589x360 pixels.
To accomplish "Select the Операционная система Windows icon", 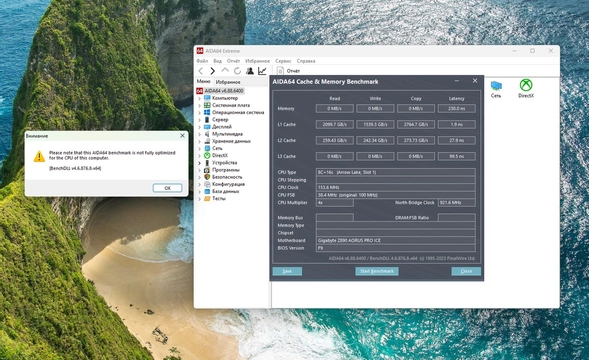I will click(207, 112).
